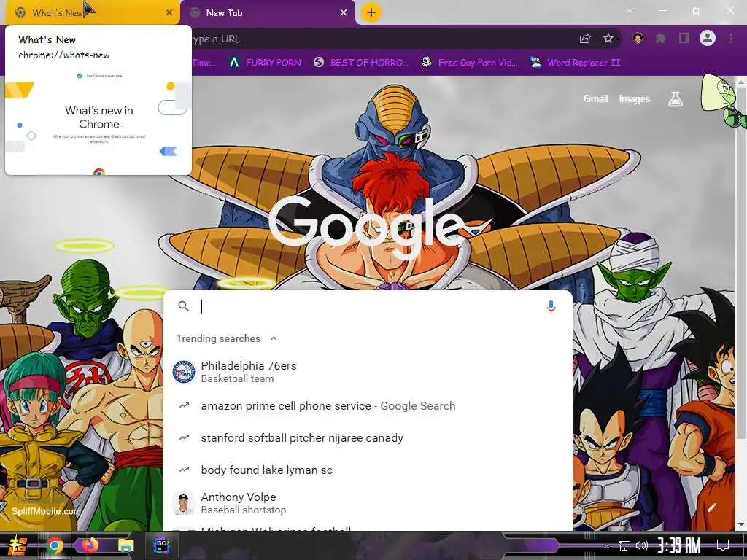Customize this page with pencil icon

[x=712, y=507]
